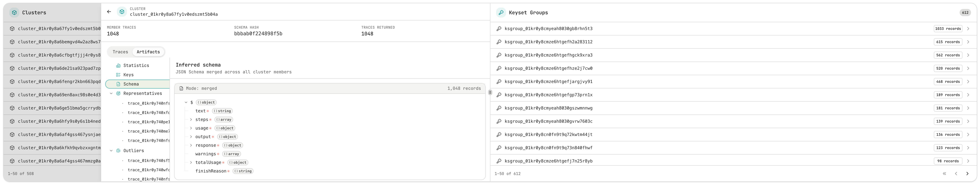Open ksgroup_01kr0y8cmyeah8030gszwmnnwg row
This screenshot has height=185, width=980.
(733, 108)
